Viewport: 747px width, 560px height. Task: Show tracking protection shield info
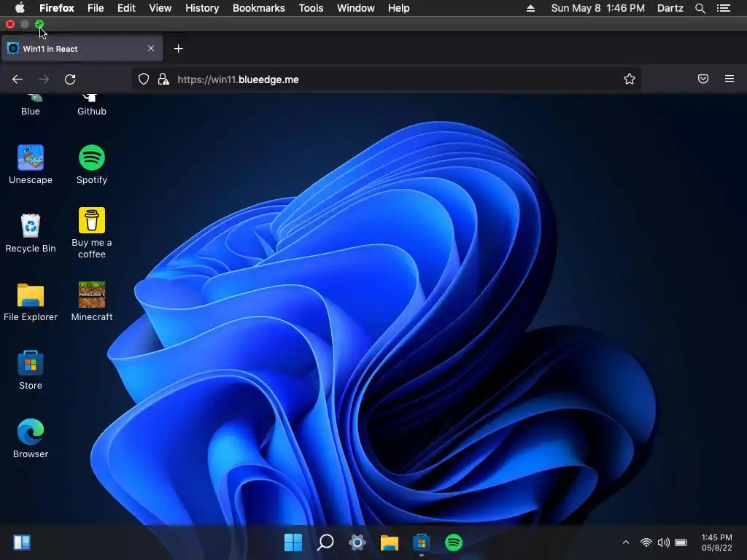click(144, 79)
